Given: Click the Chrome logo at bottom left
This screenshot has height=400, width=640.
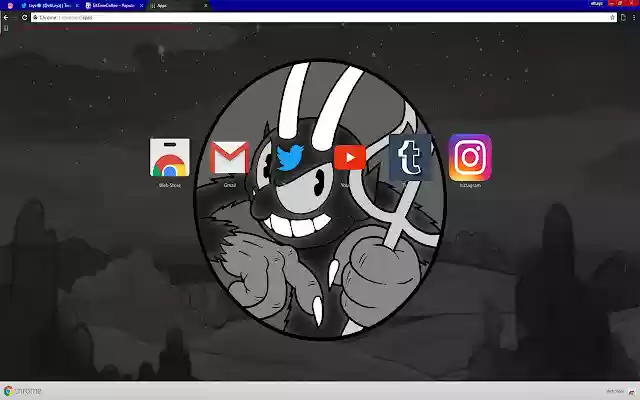Looking at the screenshot, I should click(23, 391).
